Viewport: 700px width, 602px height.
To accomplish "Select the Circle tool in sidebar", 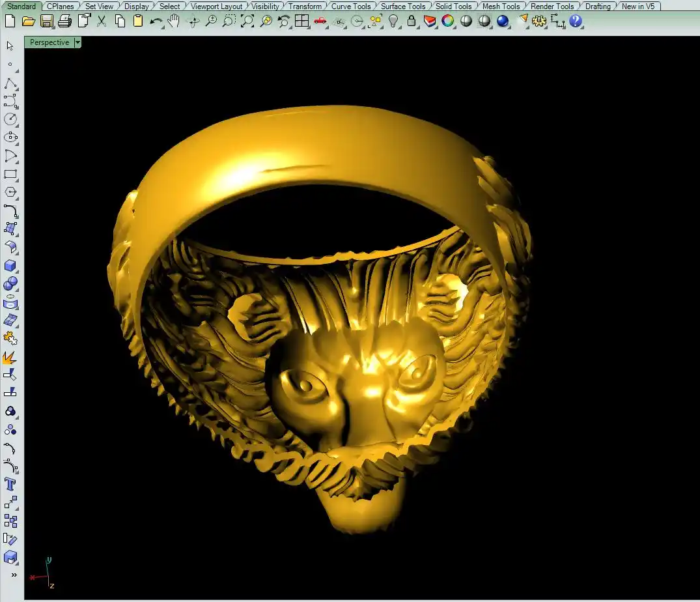I will coord(10,119).
